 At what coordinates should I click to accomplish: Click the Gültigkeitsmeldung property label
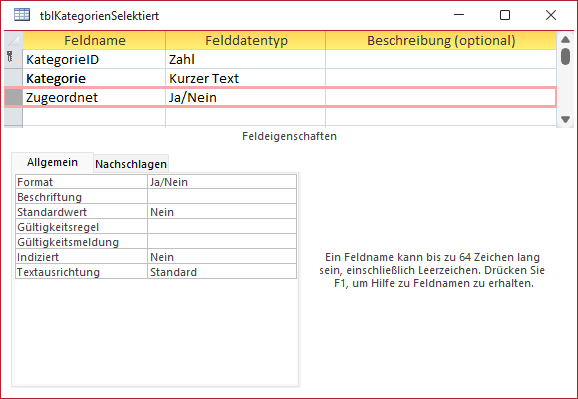click(81, 242)
